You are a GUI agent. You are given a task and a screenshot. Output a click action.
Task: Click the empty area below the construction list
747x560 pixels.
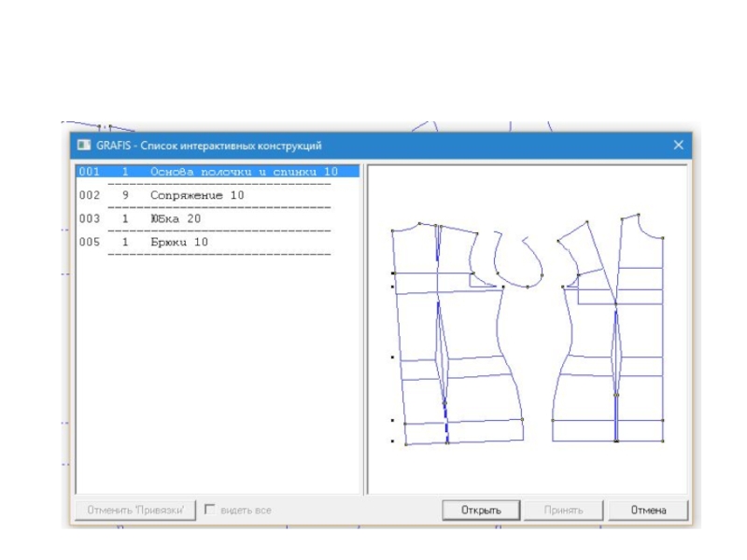point(217,373)
